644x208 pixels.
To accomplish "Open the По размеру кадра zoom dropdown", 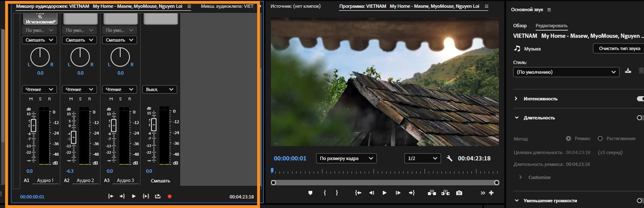I will pos(346,158).
